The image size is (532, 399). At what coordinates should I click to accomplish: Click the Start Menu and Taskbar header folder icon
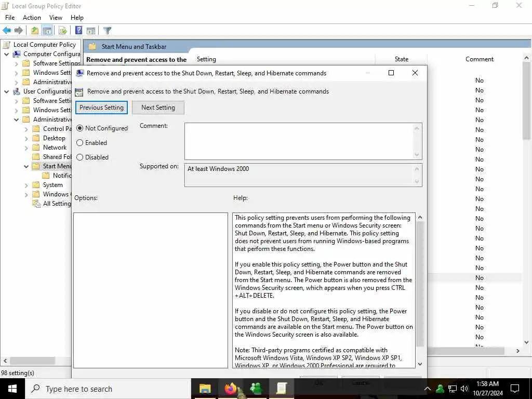click(x=92, y=46)
